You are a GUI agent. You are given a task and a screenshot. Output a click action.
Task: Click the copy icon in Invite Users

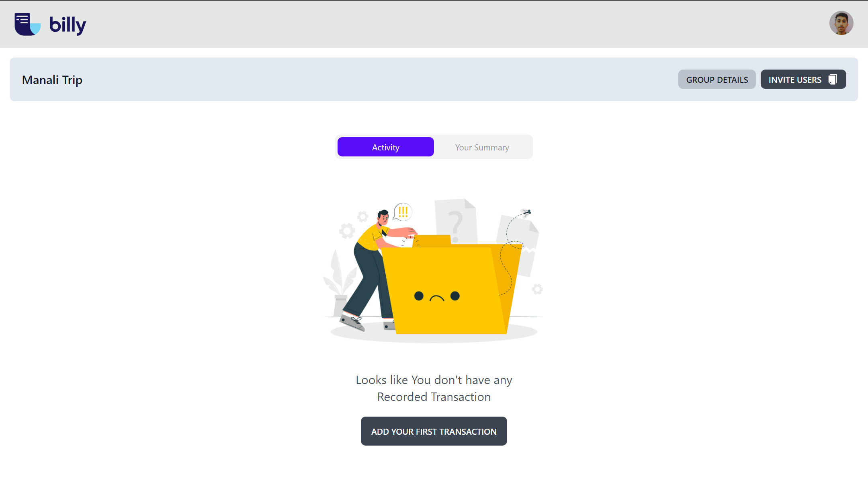833,80
